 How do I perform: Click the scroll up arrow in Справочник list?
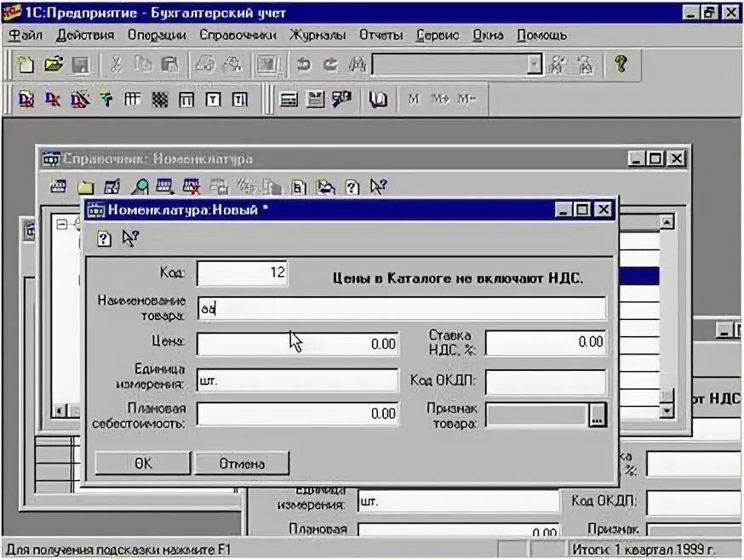click(667, 222)
